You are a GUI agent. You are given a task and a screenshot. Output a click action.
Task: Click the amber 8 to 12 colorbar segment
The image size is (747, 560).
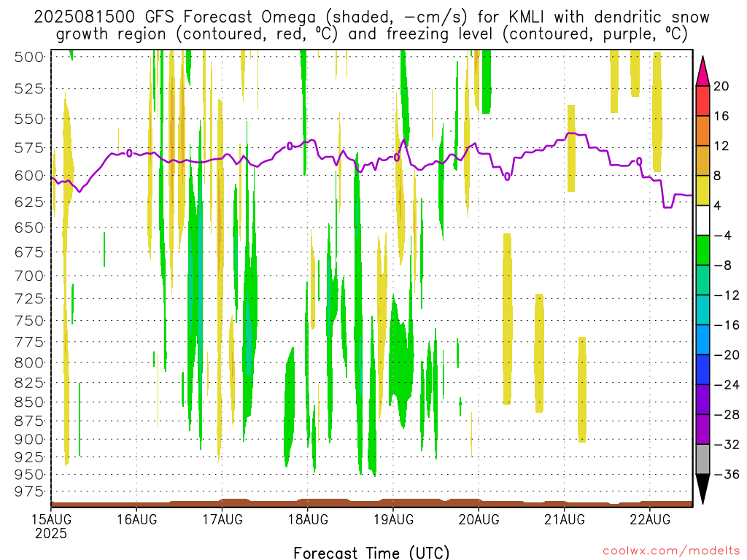[x=703, y=160]
